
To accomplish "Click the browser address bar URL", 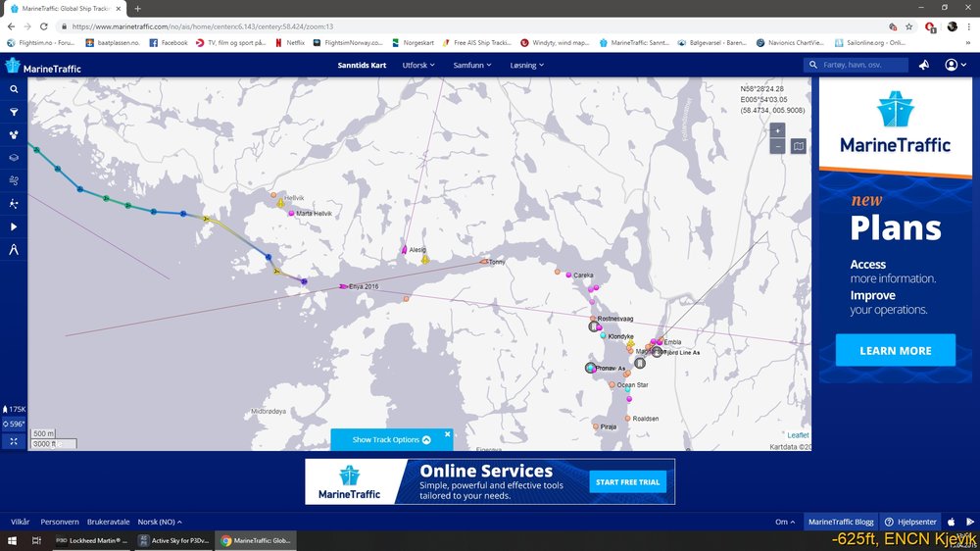I will click(203, 26).
